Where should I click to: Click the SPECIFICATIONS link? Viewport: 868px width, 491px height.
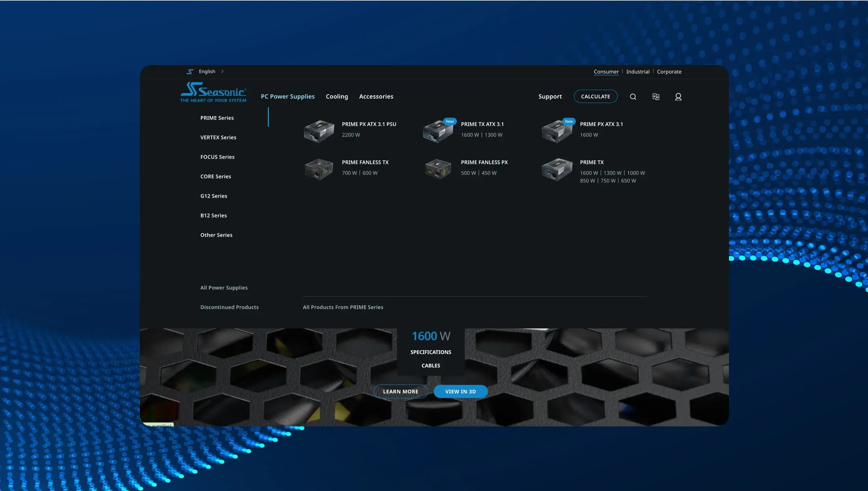pyautogui.click(x=431, y=352)
